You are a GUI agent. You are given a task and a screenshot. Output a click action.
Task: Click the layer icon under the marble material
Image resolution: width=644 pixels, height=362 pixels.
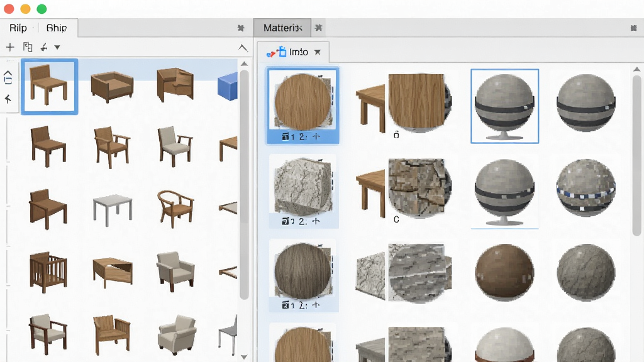[x=286, y=221]
